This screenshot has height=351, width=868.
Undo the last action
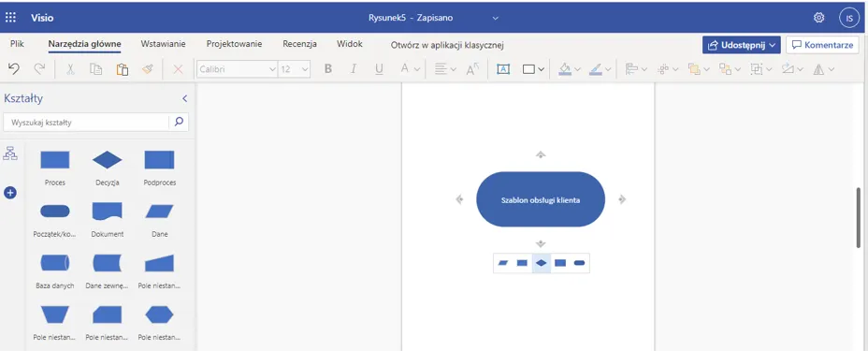click(x=14, y=68)
